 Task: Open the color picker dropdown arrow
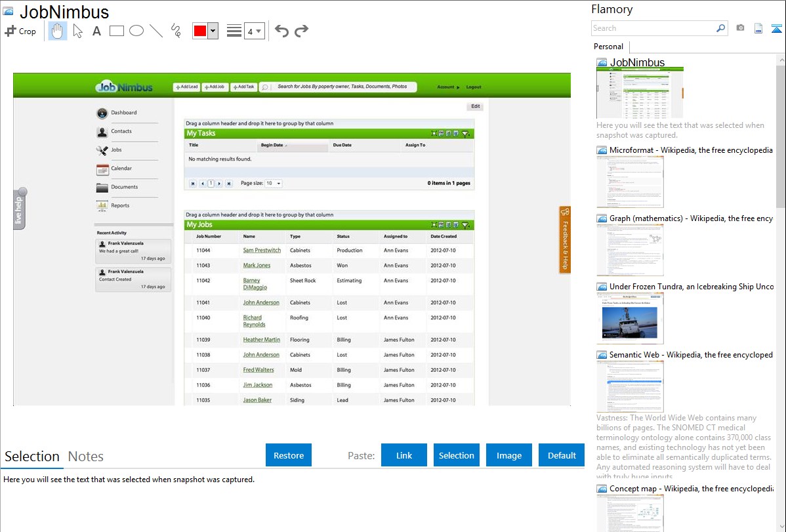(x=213, y=31)
